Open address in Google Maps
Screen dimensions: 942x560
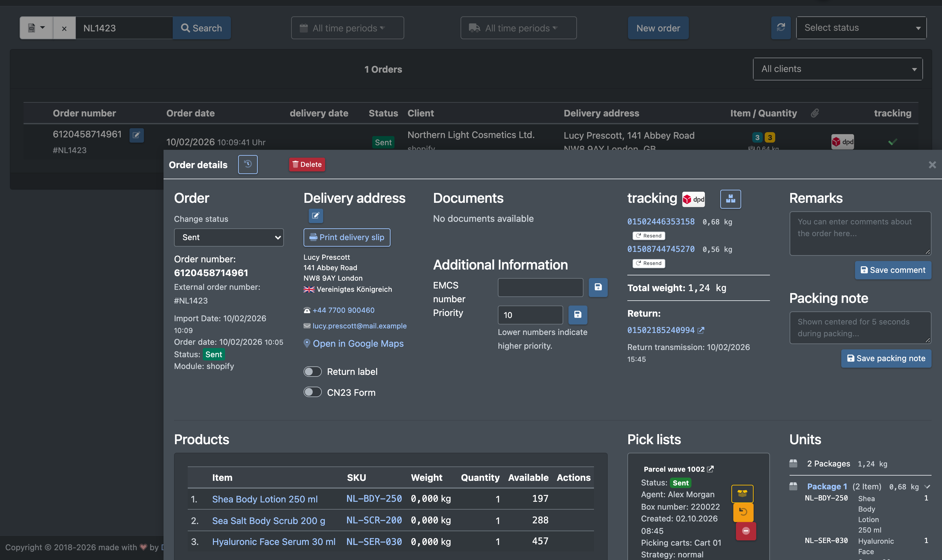[x=358, y=343]
